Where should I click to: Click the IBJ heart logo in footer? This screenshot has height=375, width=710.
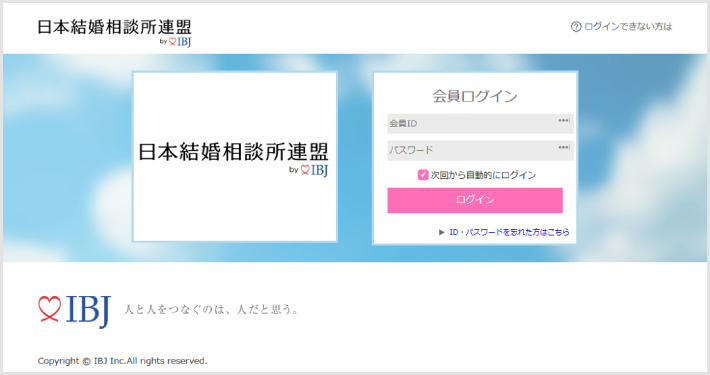(x=74, y=311)
